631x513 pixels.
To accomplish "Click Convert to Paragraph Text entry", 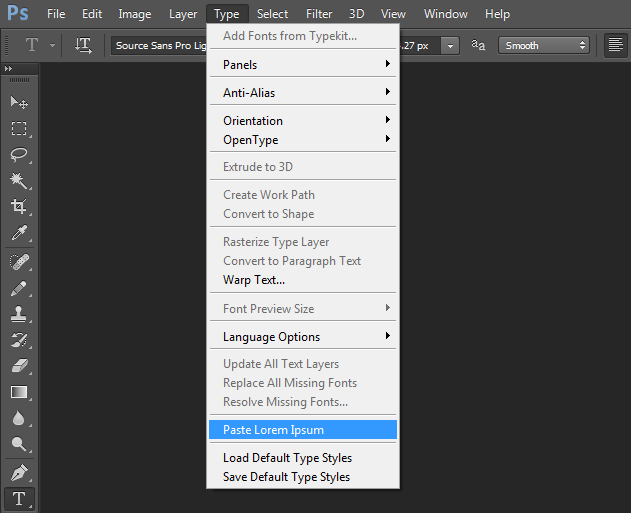I will point(303,261).
